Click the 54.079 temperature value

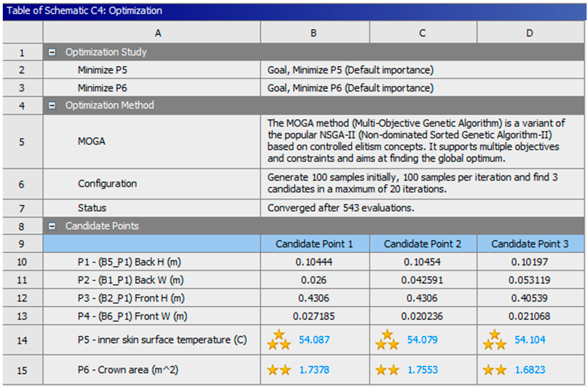(x=422, y=340)
